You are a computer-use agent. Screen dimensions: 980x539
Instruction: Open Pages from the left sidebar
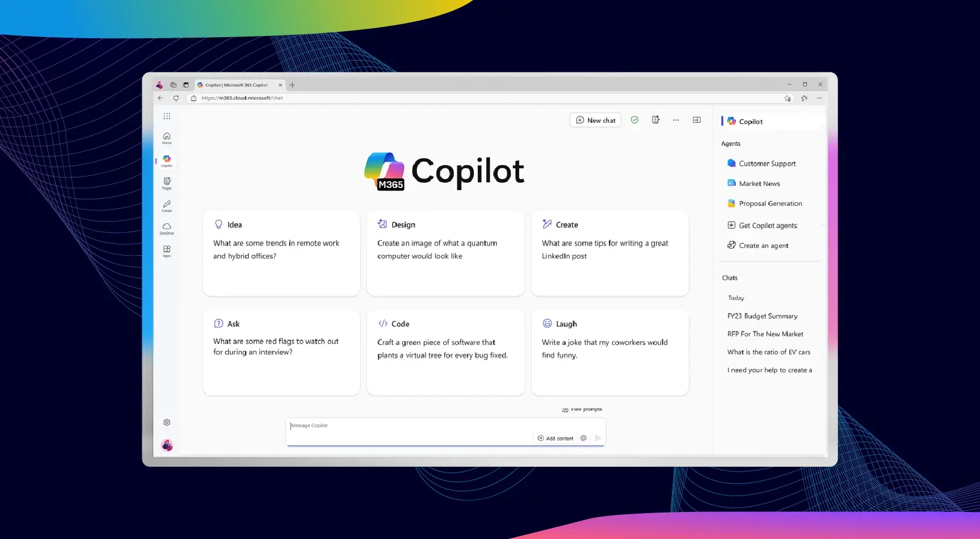click(167, 183)
